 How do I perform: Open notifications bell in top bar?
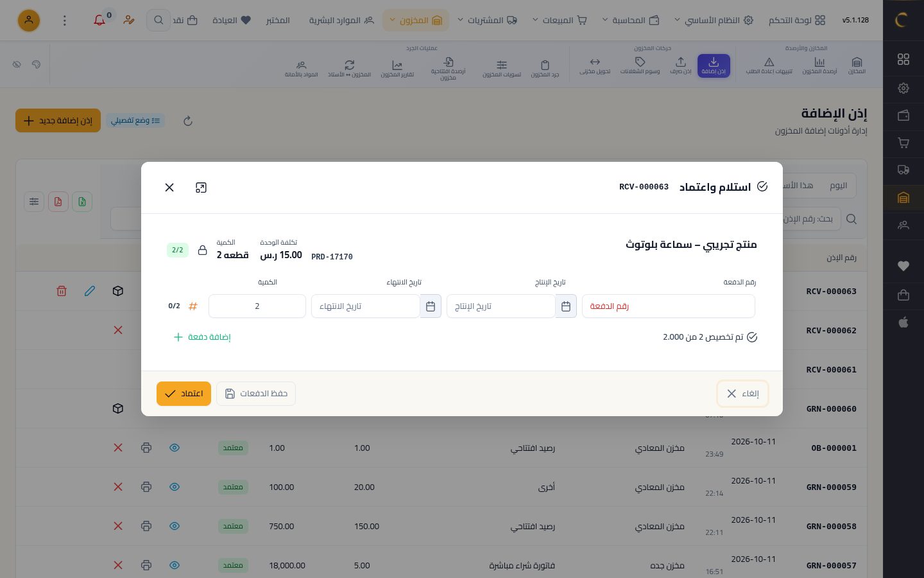(99, 21)
